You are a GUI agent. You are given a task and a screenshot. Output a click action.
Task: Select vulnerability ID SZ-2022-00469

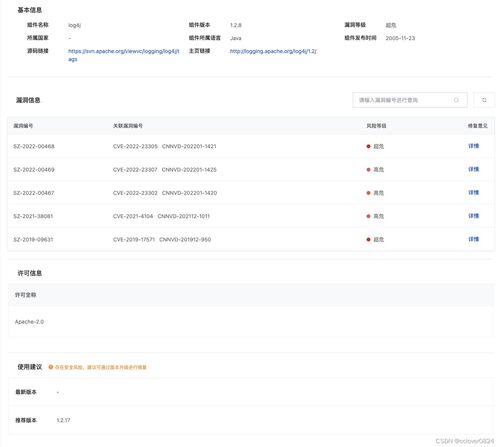point(34,170)
